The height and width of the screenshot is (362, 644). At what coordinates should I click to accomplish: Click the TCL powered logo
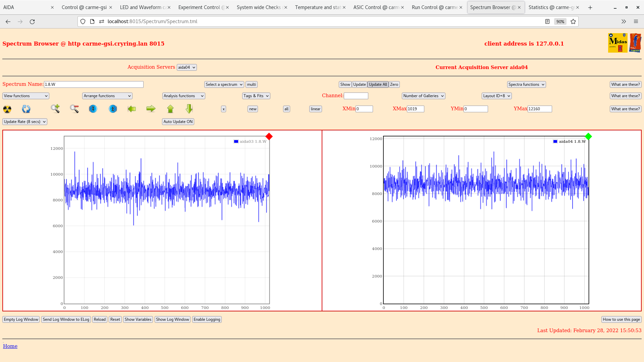coord(635,43)
